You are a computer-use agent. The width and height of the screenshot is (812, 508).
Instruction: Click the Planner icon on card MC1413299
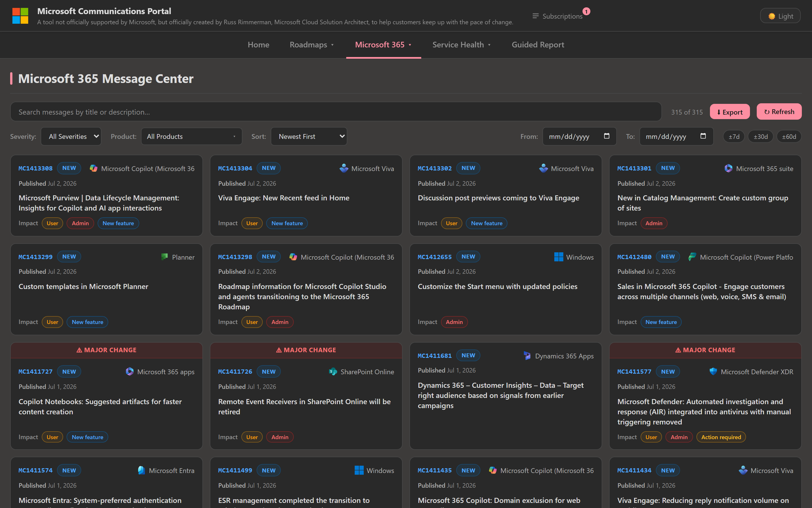(165, 257)
